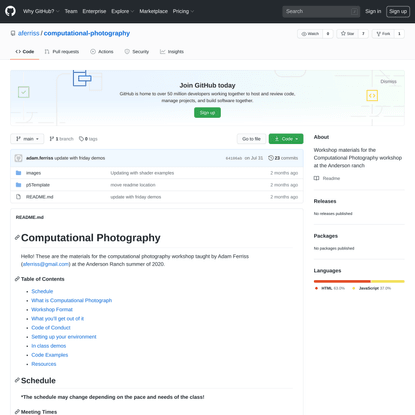The height and width of the screenshot is (415, 415).
Task: Switch to the Insights tab
Action: 172,52
